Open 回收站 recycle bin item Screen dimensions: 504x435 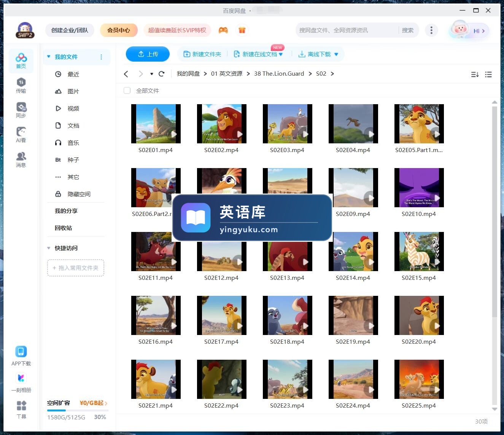(63, 228)
